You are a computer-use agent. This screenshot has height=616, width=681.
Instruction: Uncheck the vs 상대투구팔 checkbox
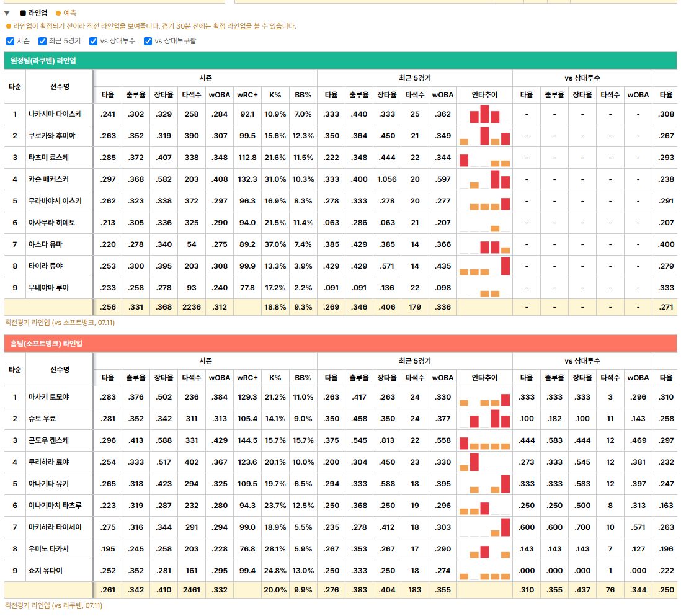pos(148,42)
